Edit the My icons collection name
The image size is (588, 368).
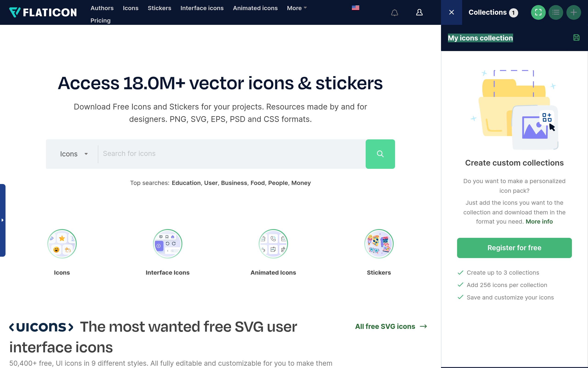coord(480,38)
